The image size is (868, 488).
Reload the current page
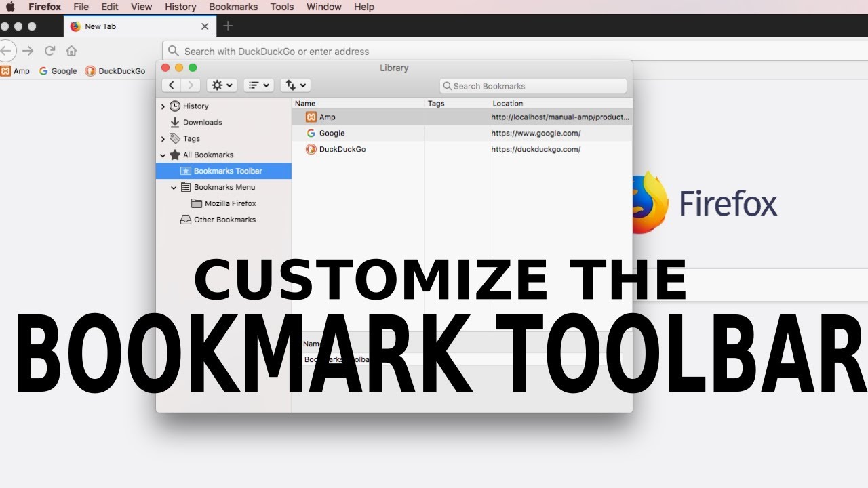point(50,51)
